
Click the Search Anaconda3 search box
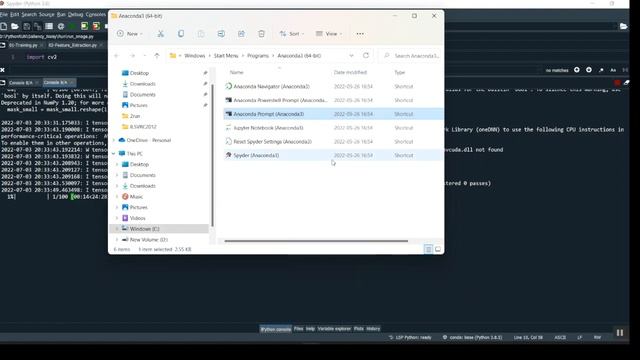[x=410, y=56]
